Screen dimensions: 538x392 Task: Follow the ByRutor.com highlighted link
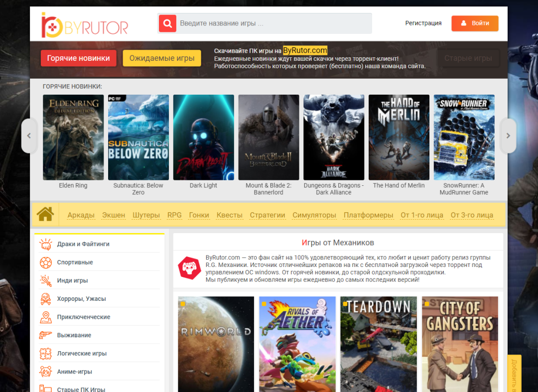pos(305,50)
